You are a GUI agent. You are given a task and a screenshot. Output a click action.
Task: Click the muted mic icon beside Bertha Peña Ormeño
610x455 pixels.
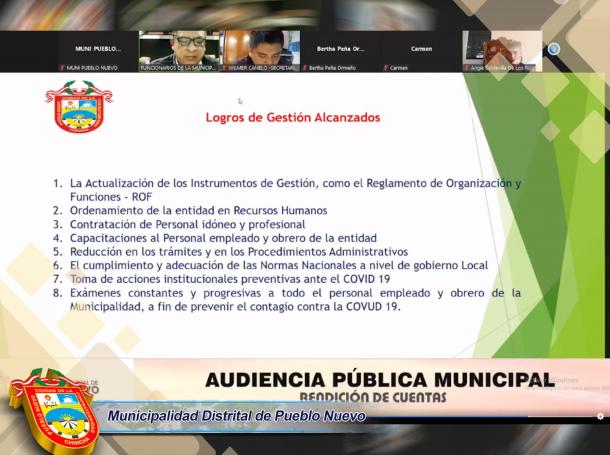tap(307, 68)
